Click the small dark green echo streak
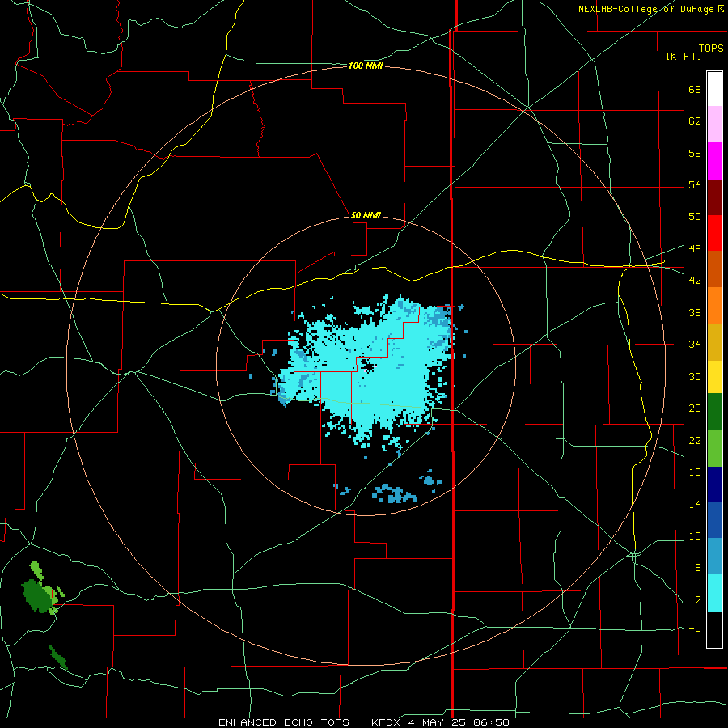 click(x=58, y=658)
